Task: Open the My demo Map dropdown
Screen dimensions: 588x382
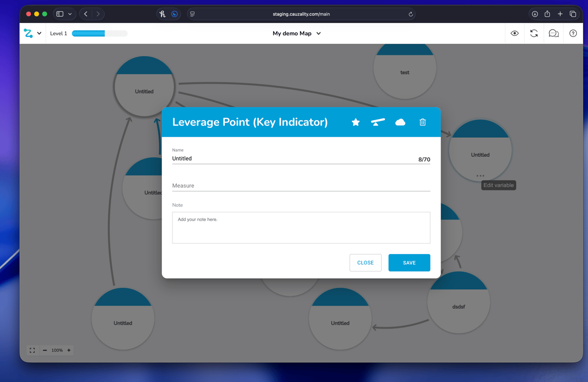Action: tap(297, 33)
